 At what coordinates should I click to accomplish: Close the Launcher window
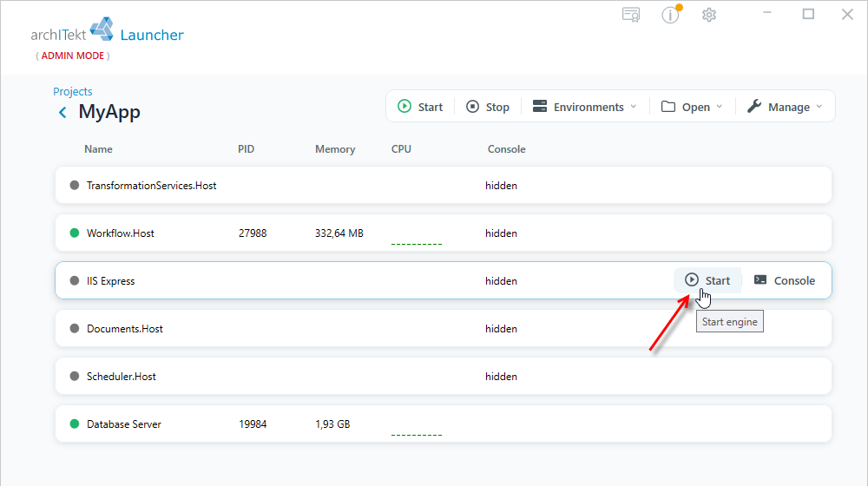pyautogui.click(x=847, y=15)
